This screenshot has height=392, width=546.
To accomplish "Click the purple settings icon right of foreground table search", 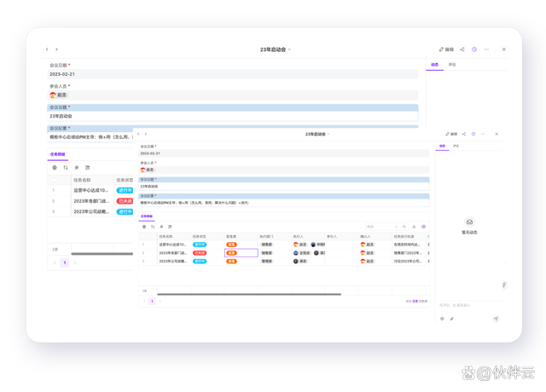I will point(424,227).
